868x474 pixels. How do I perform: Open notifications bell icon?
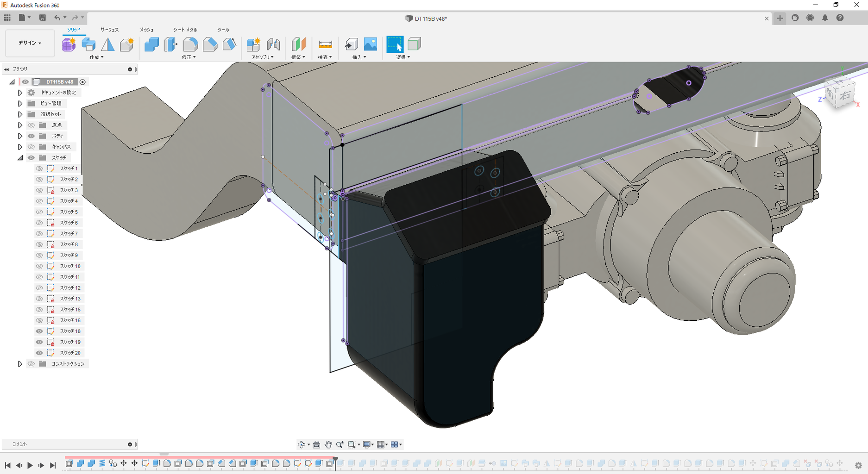coord(825,18)
